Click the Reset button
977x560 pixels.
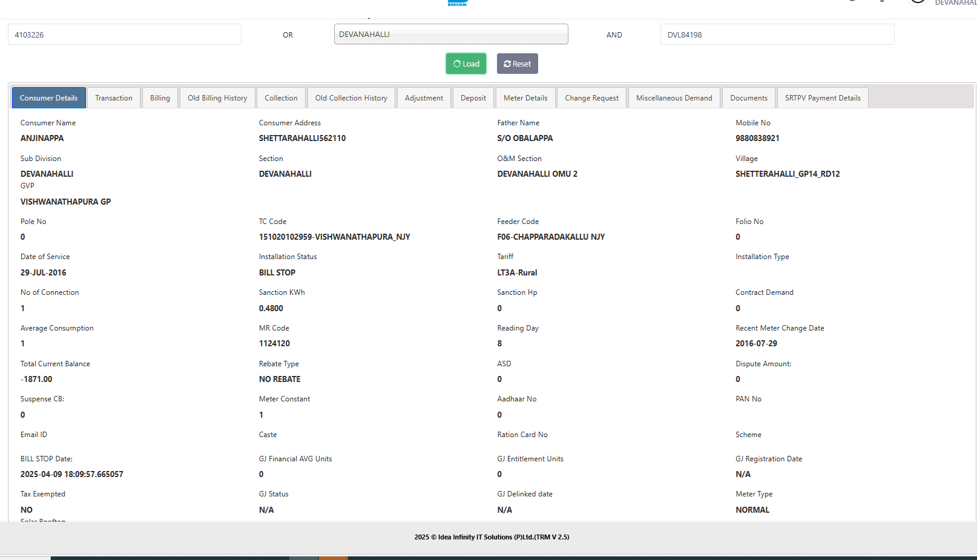coord(518,64)
